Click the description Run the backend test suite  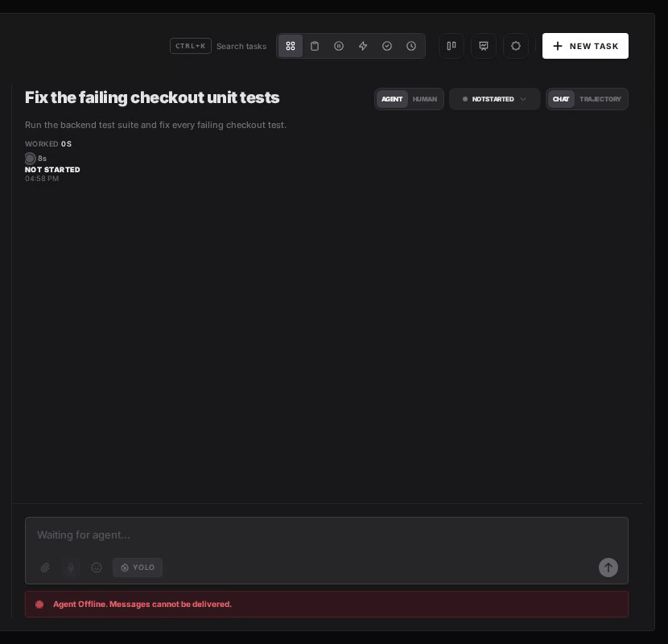[x=155, y=125]
